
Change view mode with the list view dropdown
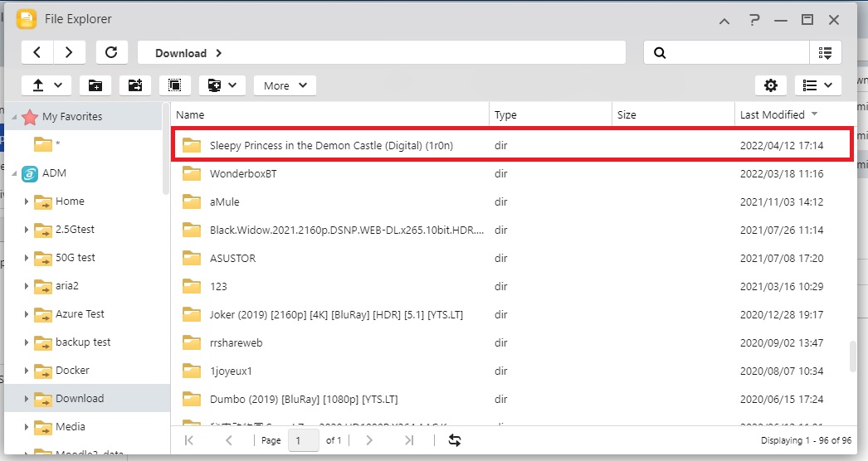(x=818, y=85)
